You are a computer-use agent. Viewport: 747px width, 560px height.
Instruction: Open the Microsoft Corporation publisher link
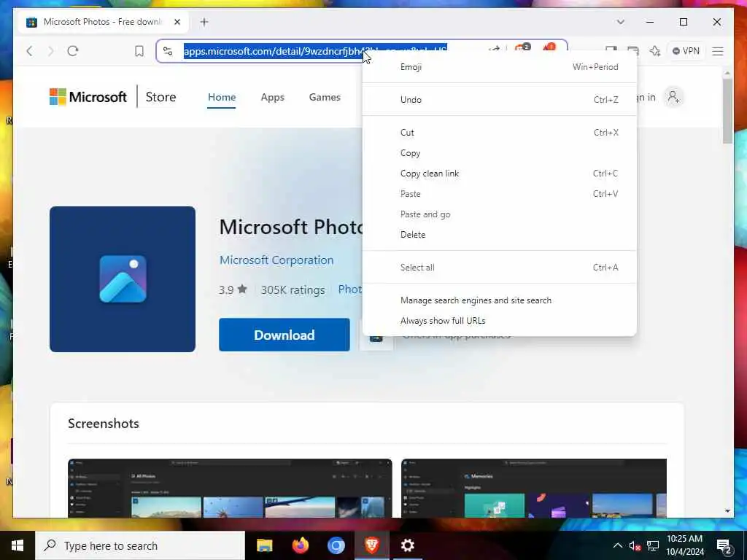(x=276, y=260)
